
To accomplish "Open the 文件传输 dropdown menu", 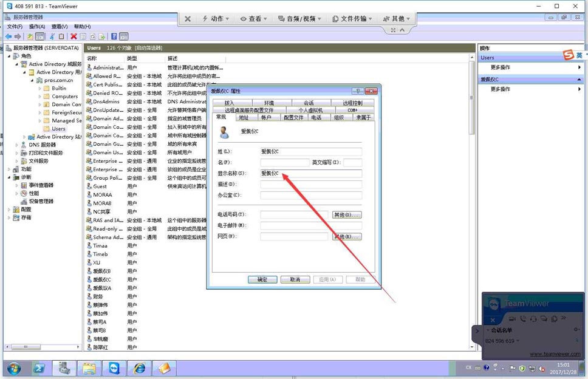I will [x=352, y=19].
